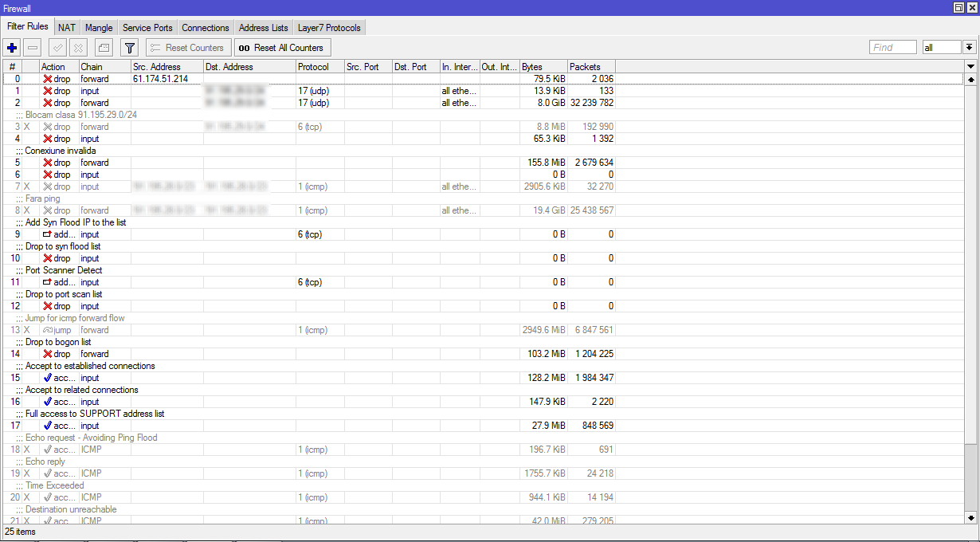The height and width of the screenshot is (542, 980).
Task: Click drop icon in rule 4
Action: (x=47, y=139)
